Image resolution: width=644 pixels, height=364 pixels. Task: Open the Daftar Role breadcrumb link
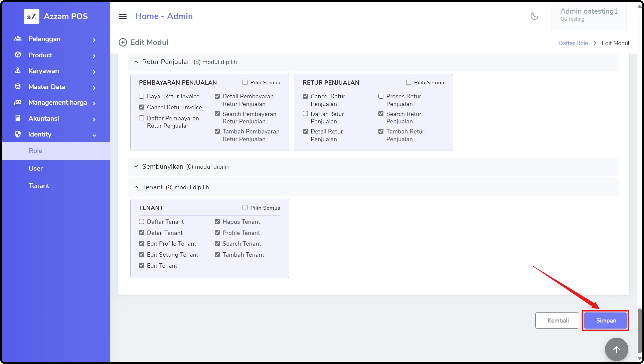[x=573, y=43]
